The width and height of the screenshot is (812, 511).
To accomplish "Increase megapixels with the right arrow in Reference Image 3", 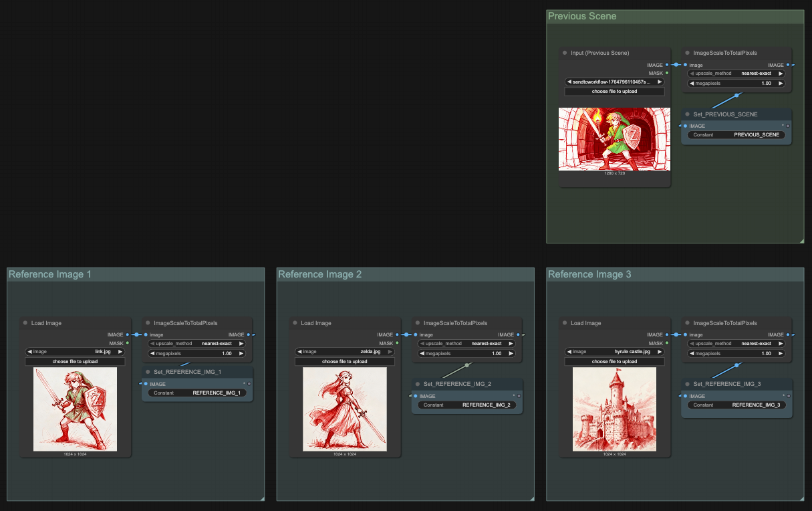I will pyautogui.click(x=781, y=353).
